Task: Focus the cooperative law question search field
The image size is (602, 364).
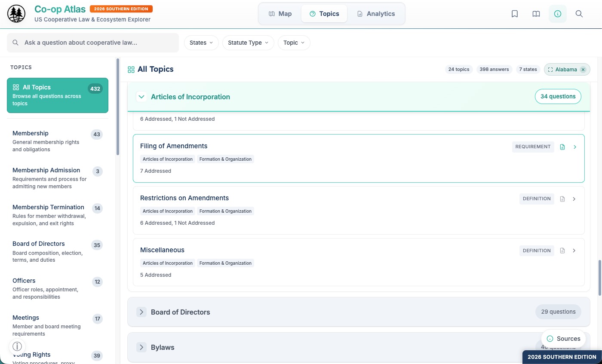Action: click(x=93, y=43)
